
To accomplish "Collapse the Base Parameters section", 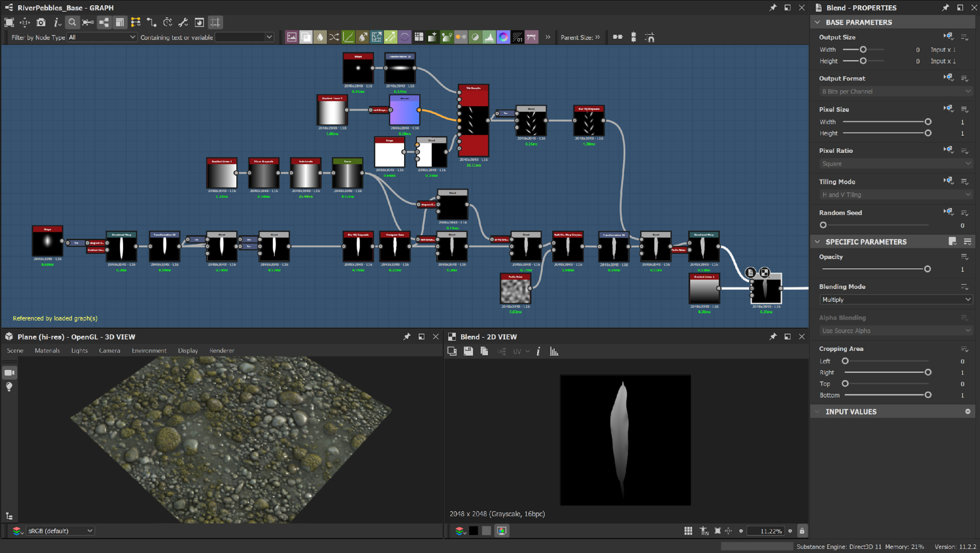I will pyautogui.click(x=817, y=23).
